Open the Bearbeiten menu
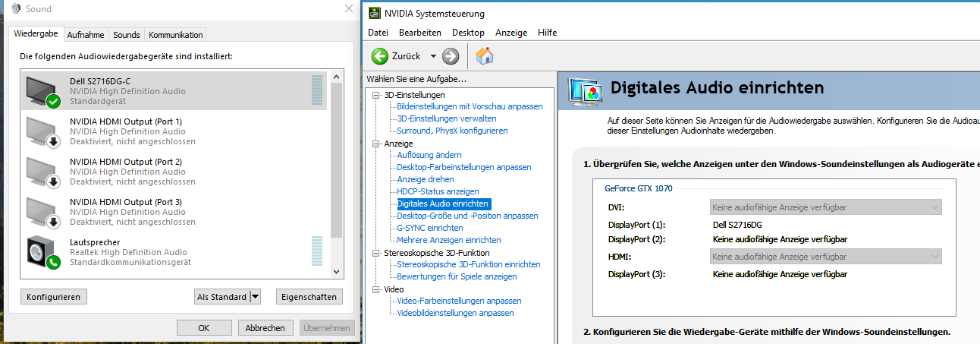The width and height of the screenshot is (980, 344). click(420, 33)
